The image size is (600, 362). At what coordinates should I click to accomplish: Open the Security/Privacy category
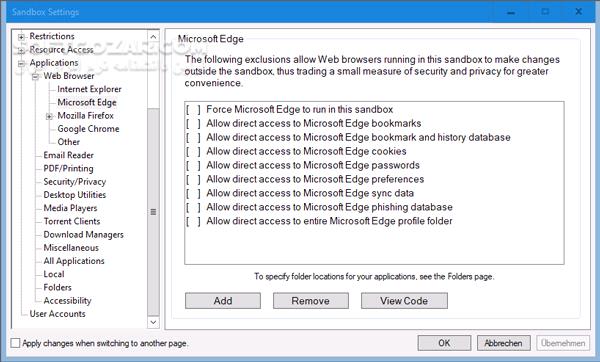point(75,182)
